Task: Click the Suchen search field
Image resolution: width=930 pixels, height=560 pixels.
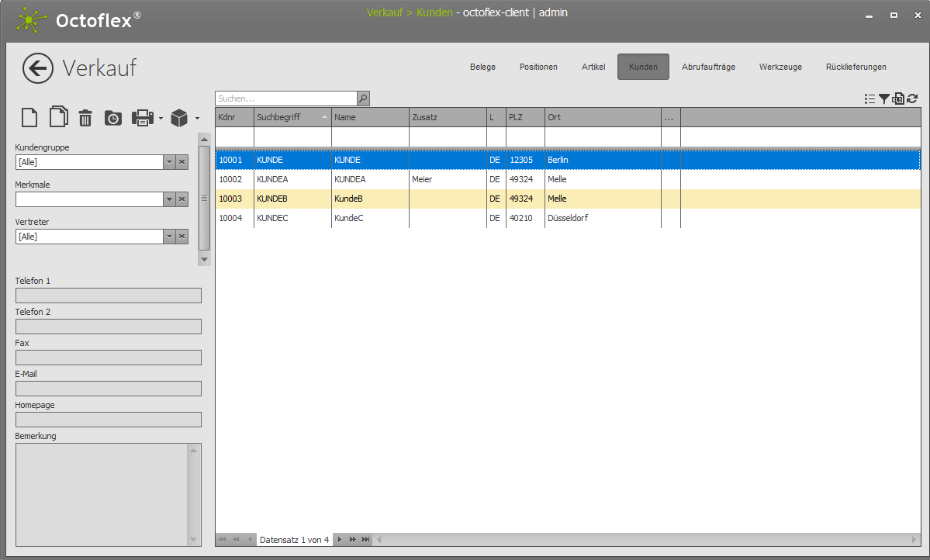Action: [x=285, y=99]
